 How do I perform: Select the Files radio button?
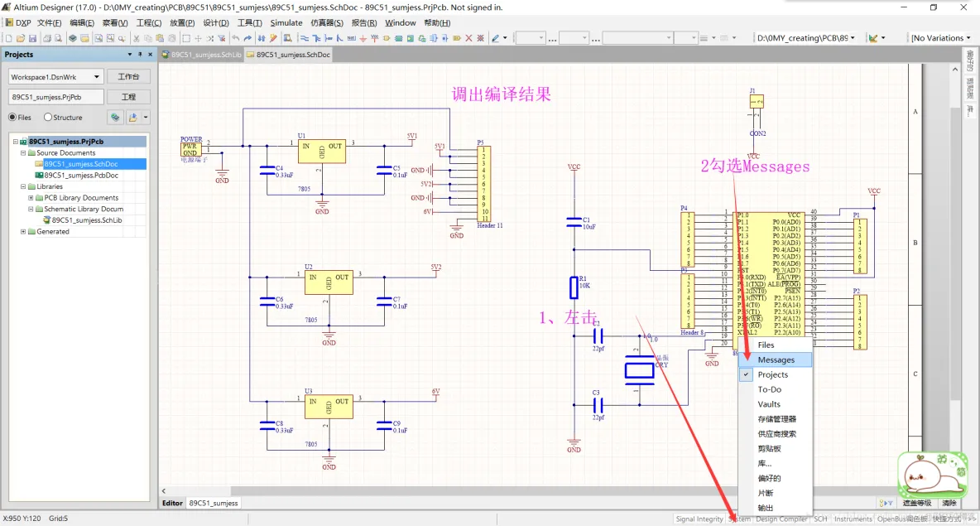(x=12, y=117)
